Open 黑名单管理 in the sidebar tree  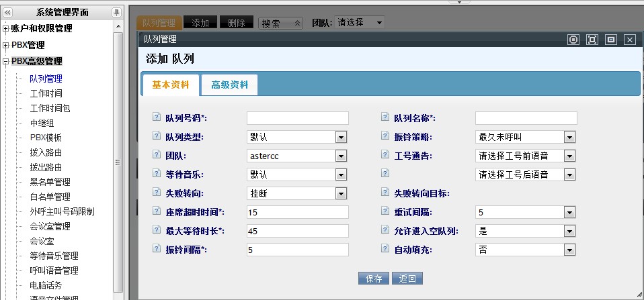[50, 182]
